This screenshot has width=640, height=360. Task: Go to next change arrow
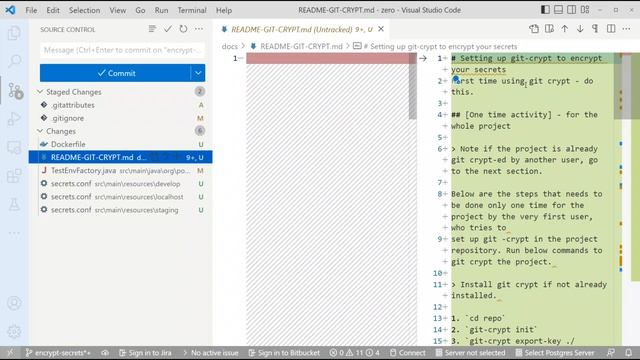click(x=580, y=29)
